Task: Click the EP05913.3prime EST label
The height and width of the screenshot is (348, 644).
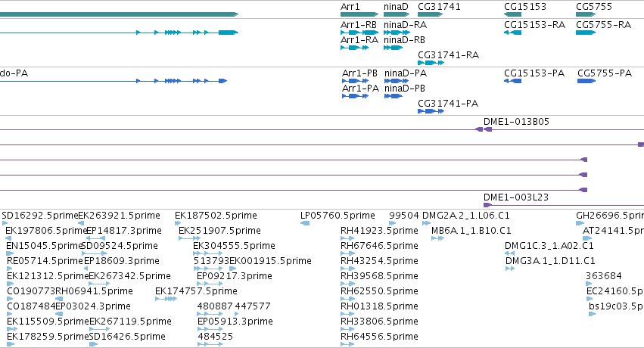Action: tap(235, 322)
